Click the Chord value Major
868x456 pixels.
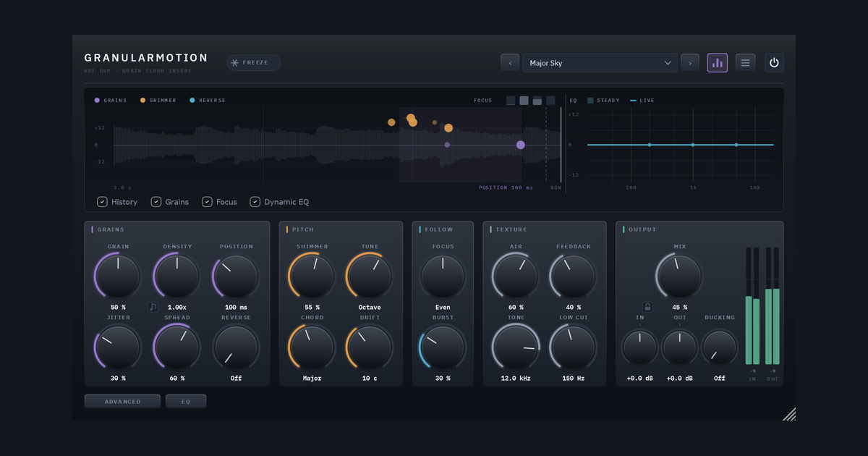[x=312, y=379]
